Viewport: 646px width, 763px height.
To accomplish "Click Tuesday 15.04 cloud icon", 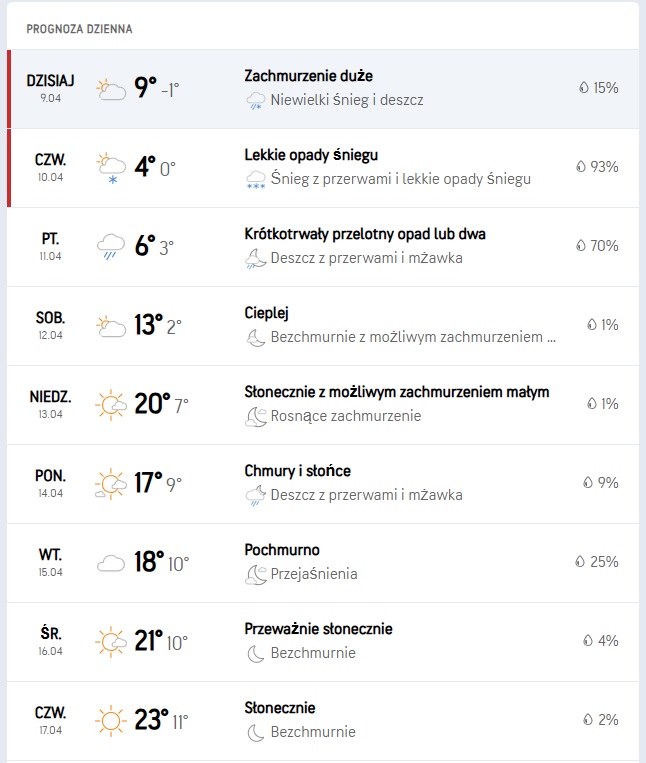I will coord(110,562).
